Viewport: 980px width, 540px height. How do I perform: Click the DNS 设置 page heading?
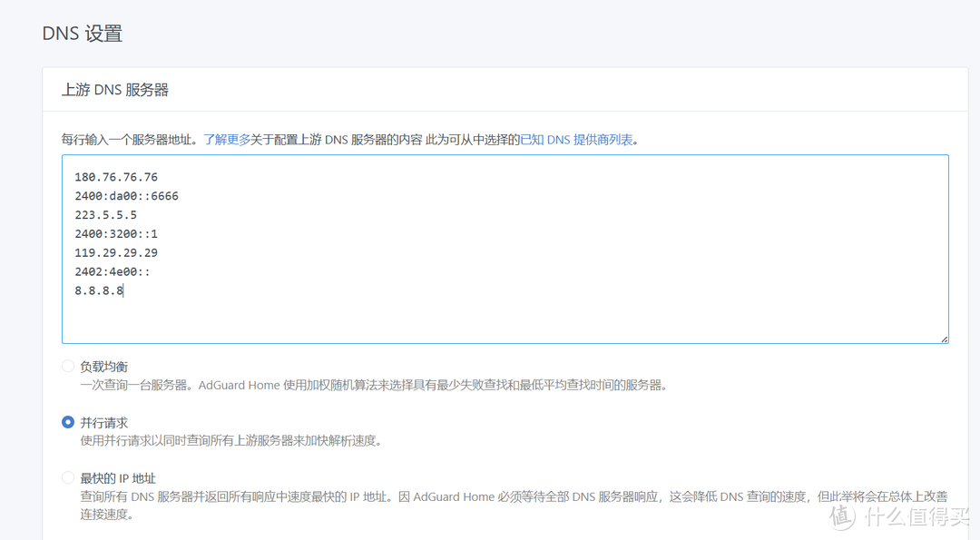pos(83,33)
